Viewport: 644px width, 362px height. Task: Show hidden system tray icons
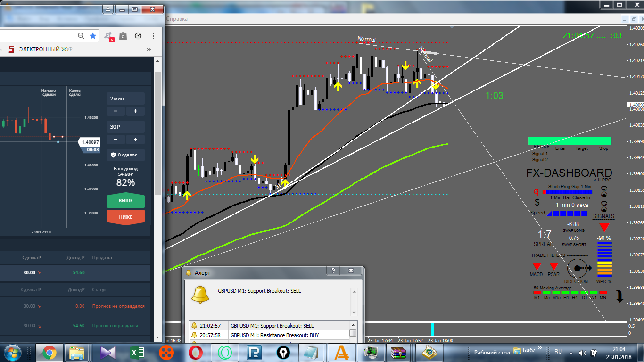[572, 353]
